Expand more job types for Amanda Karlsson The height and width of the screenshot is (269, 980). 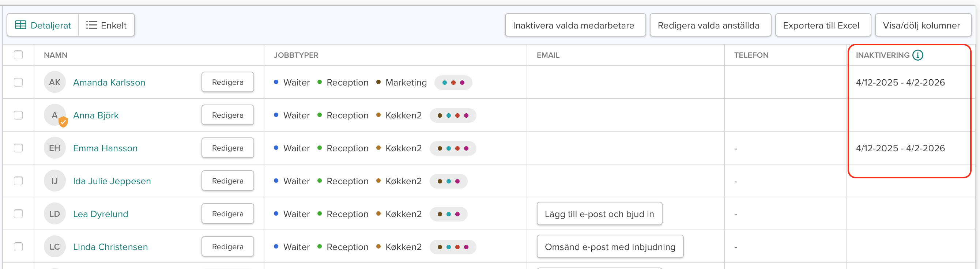coord(453,83)
